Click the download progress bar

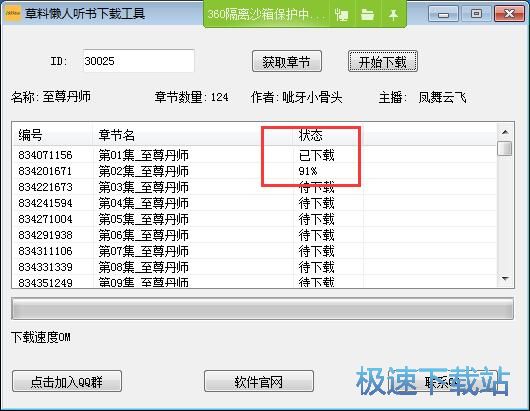tap(262, 308)
